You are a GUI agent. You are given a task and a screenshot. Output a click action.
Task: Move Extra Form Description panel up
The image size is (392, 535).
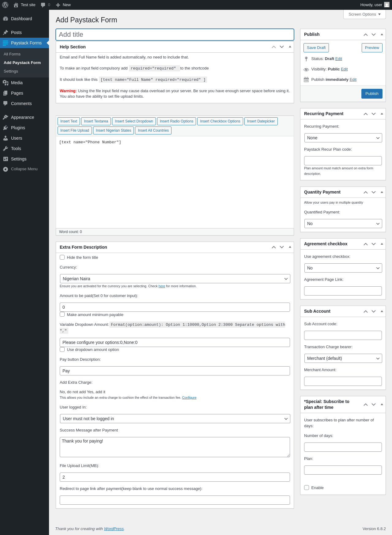(274, 247)
